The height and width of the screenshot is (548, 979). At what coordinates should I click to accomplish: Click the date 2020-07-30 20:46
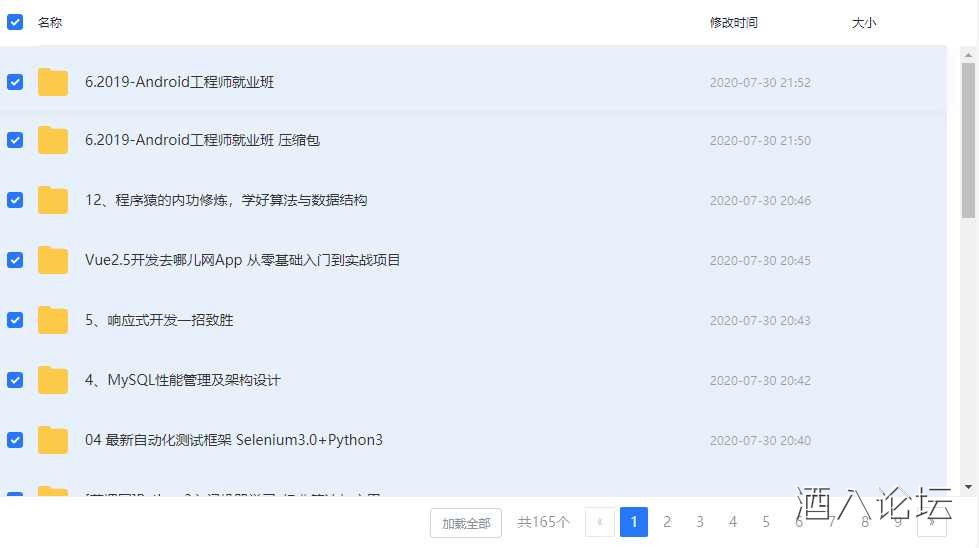coord(760,200)
